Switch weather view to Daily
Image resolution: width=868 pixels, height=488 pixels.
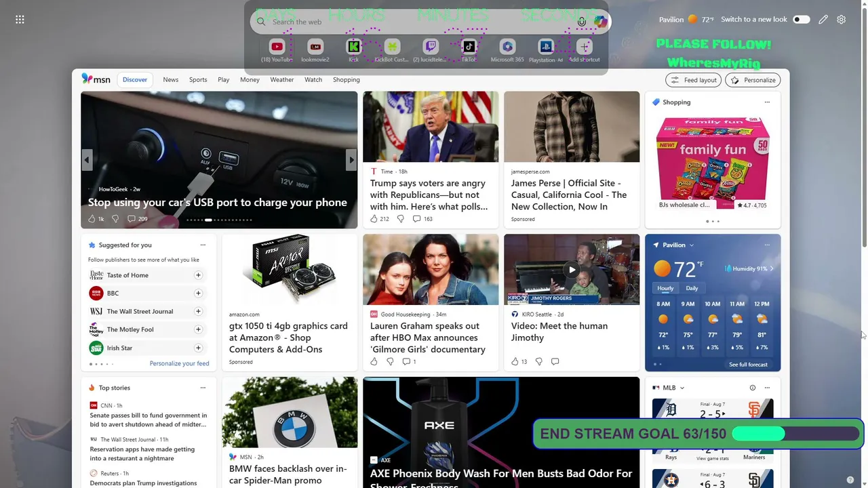click(x=692, y=288)
